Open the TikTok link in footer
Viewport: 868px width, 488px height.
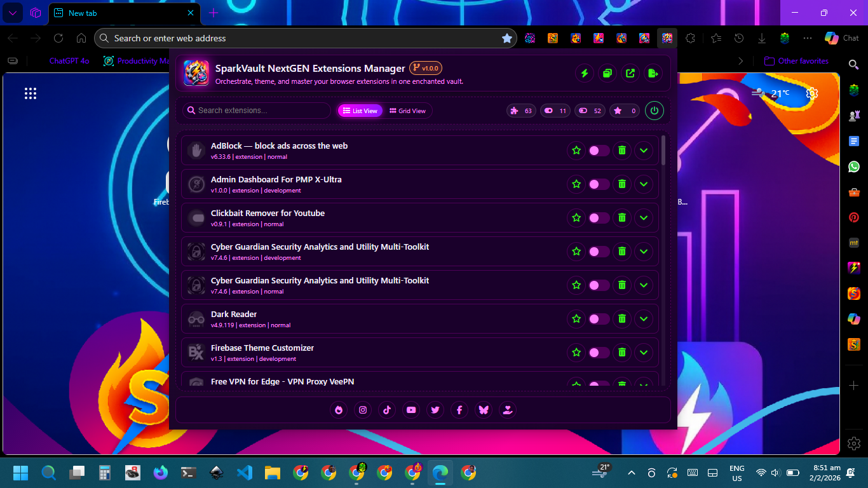(x=387, y=410)
